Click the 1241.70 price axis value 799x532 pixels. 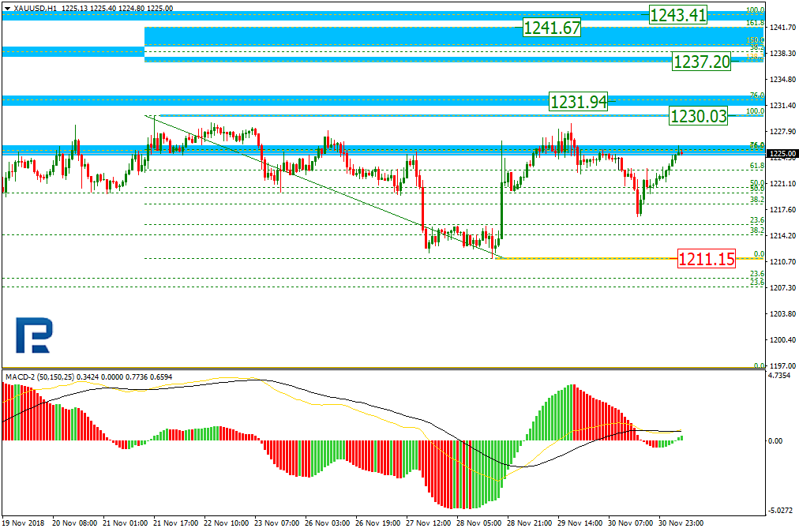pos(783,27)
